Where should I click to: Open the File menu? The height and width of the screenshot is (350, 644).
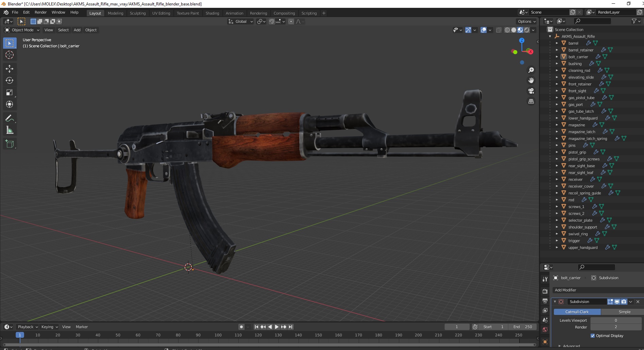point(15,12)
